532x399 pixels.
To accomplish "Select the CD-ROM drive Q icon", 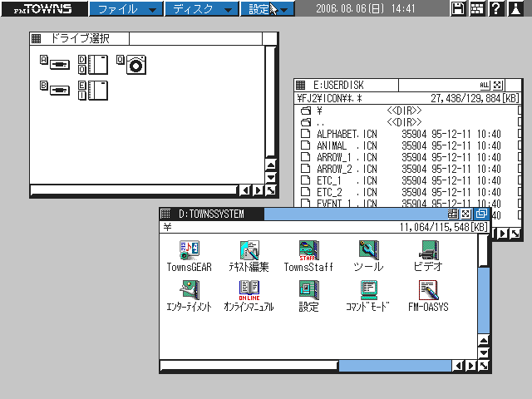I will click(x=136, y=64).
